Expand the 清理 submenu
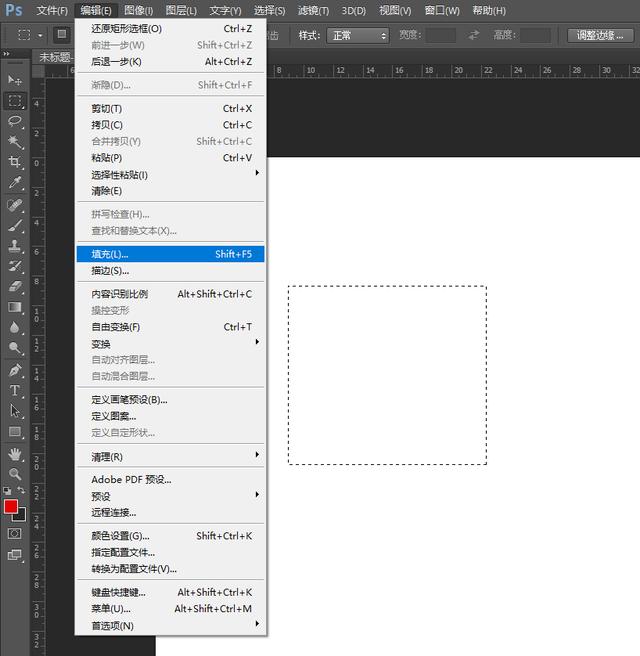The height and width of the screenshot is (656, 640). pyautogui.click(x=170, y=456)
